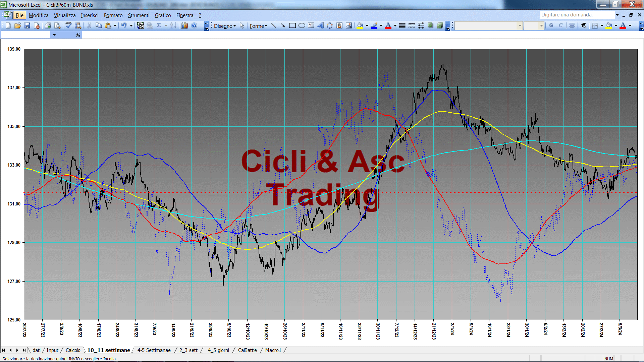The image size is (644, 362).
Task: Select the Line drawing tool
Action: 273,25
